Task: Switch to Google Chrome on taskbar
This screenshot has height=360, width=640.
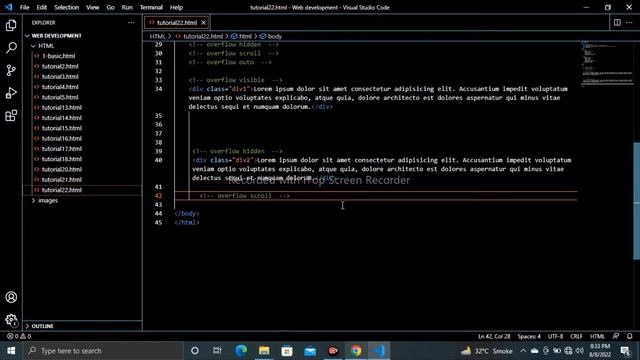Action: 356,351
